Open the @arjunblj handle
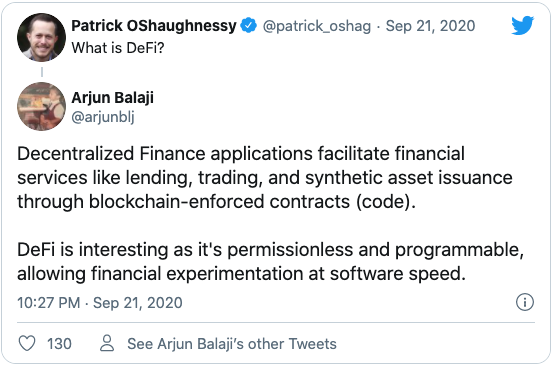The height and width of the screenshot is (367, 553). pos(103,117)
